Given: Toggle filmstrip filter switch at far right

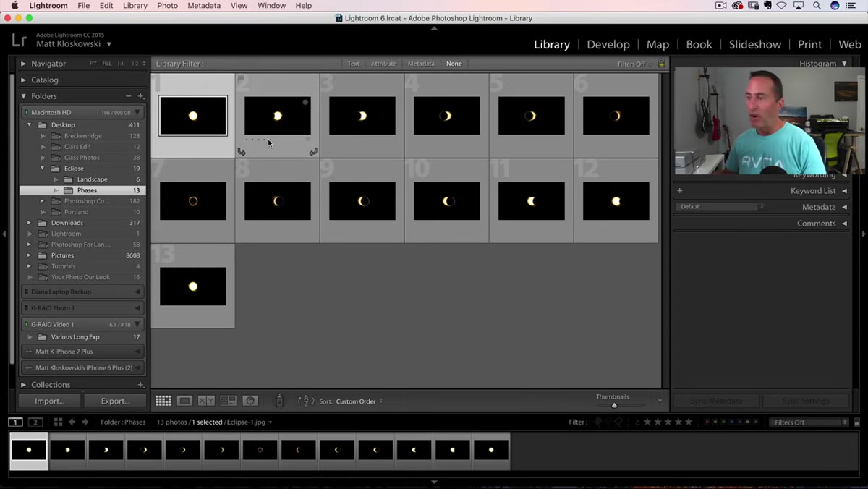Looking at the screenshot, I should 856,422.
